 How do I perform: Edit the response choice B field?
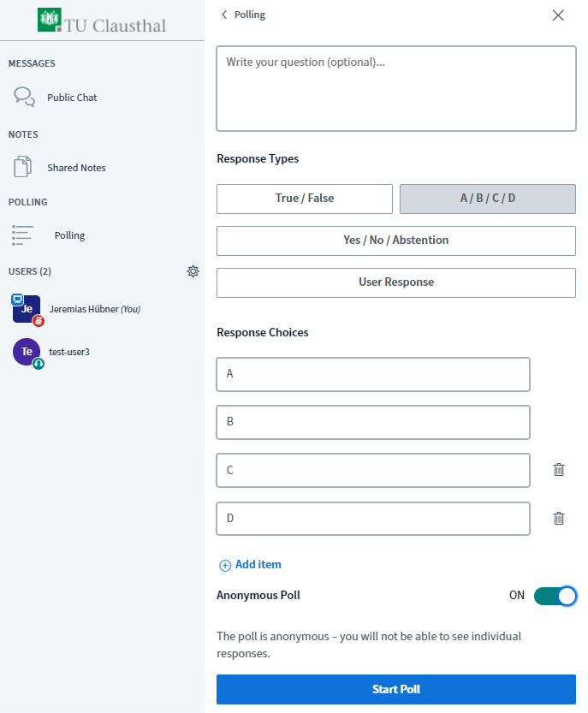coord(373,423)
